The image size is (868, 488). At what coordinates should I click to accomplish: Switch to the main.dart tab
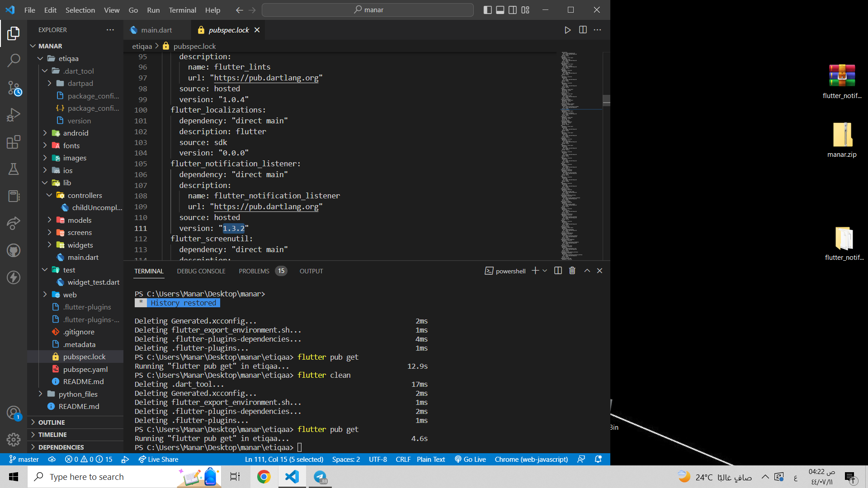[156, 30]
